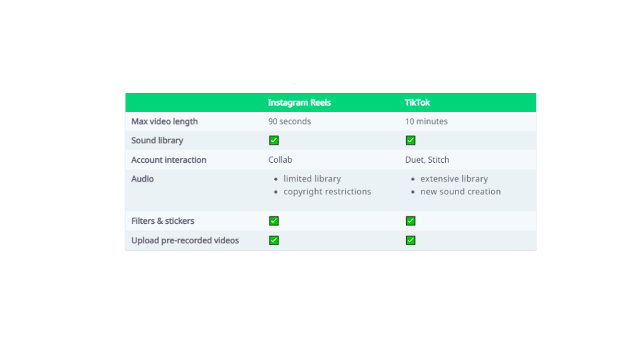
Task: Click TikTok Upload pre-recorded videos checkmark
Action: tap(411, 240)
